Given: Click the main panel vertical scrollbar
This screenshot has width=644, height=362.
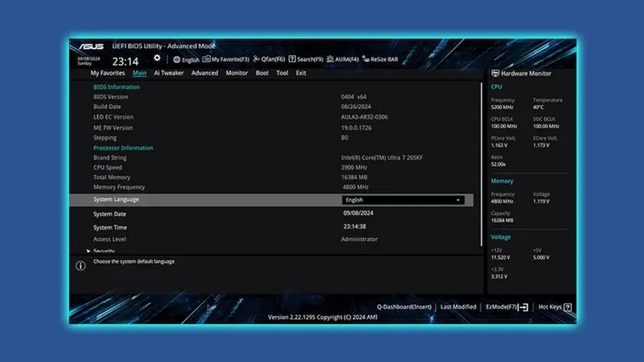Looking at the screenshot, I should point(481,164).
